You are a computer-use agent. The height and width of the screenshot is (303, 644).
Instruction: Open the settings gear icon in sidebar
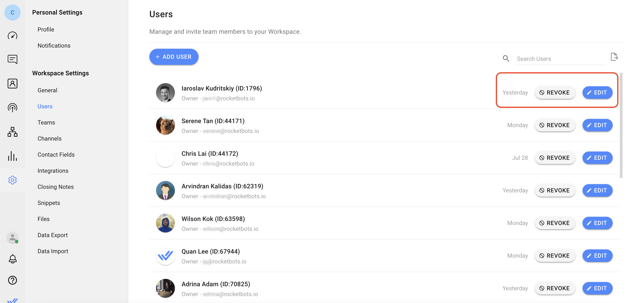(12, 180)
